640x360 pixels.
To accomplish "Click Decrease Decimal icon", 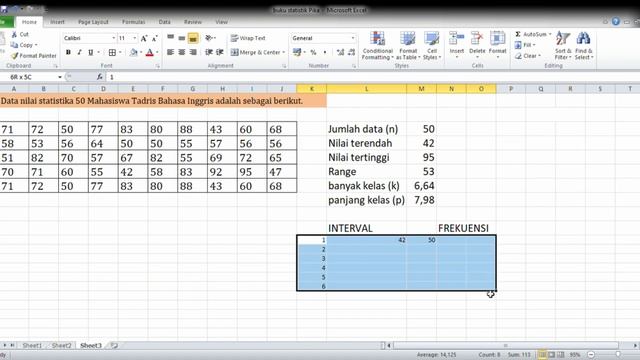I will (x=351, y=52).
